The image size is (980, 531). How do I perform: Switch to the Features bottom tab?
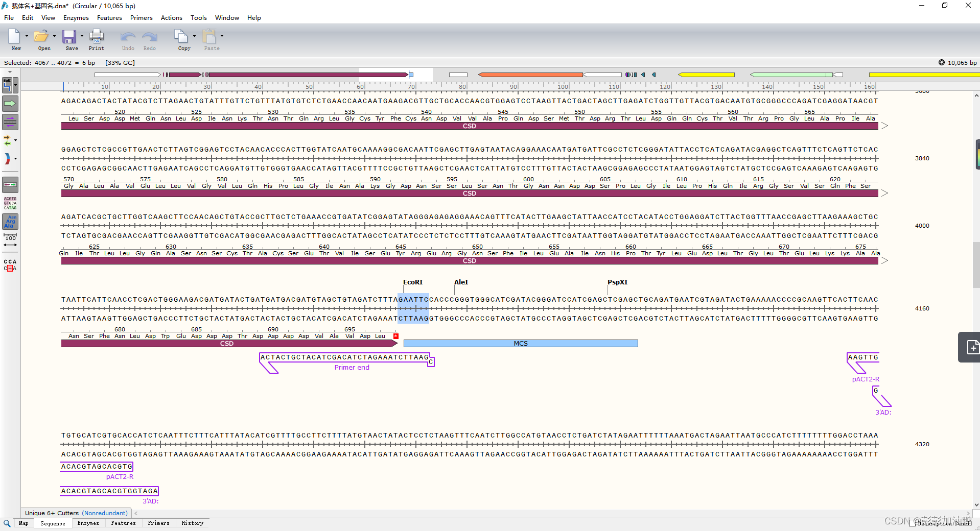[x=123, y=523]
